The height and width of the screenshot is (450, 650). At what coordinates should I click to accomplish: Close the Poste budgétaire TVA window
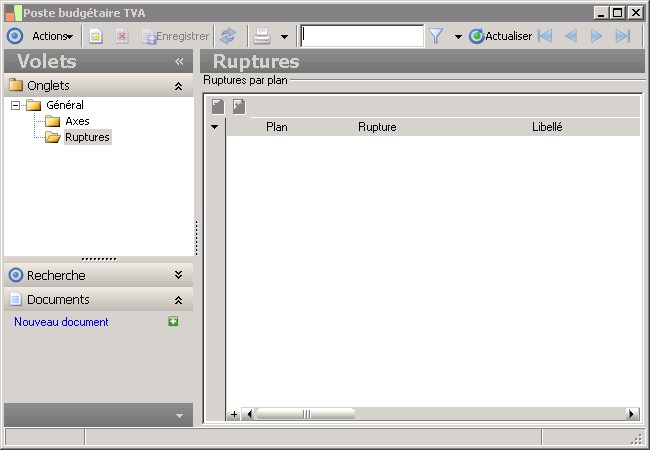[x=635, y=13]
